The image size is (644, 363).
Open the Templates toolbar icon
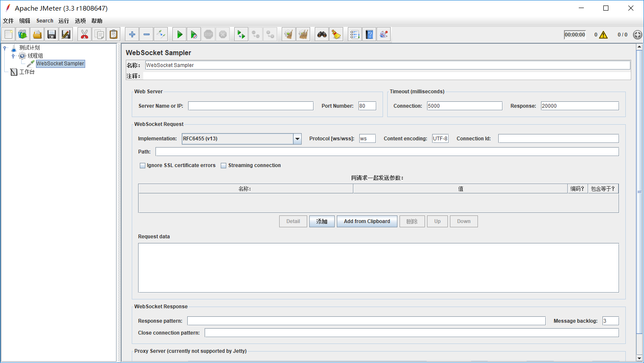[x=23, y=34]
